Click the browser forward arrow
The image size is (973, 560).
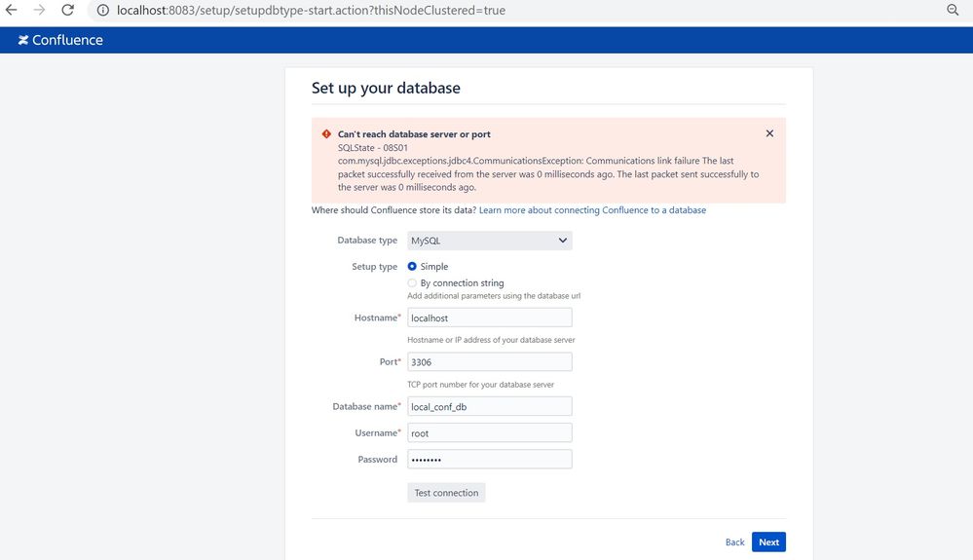pos(39,10)
